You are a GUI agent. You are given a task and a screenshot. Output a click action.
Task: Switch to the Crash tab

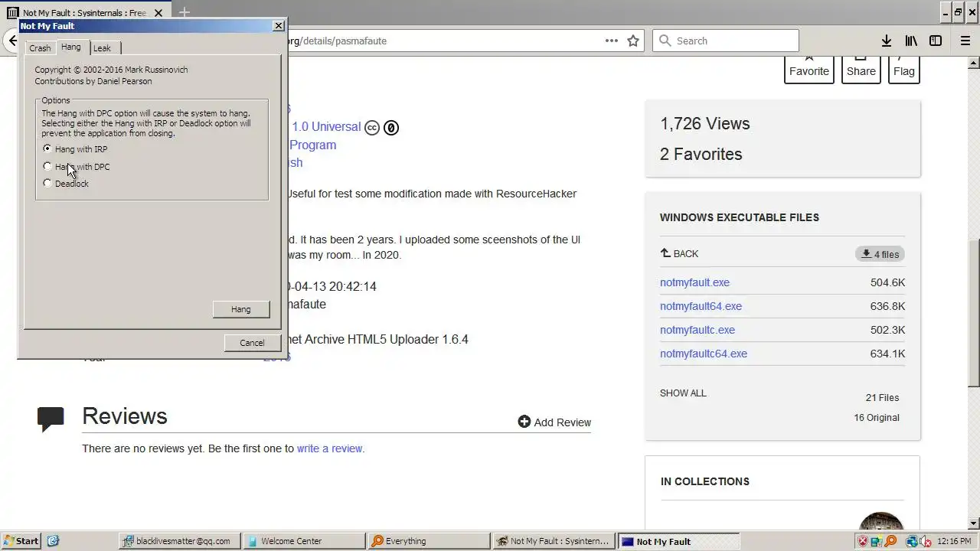[x=40, y=47]
